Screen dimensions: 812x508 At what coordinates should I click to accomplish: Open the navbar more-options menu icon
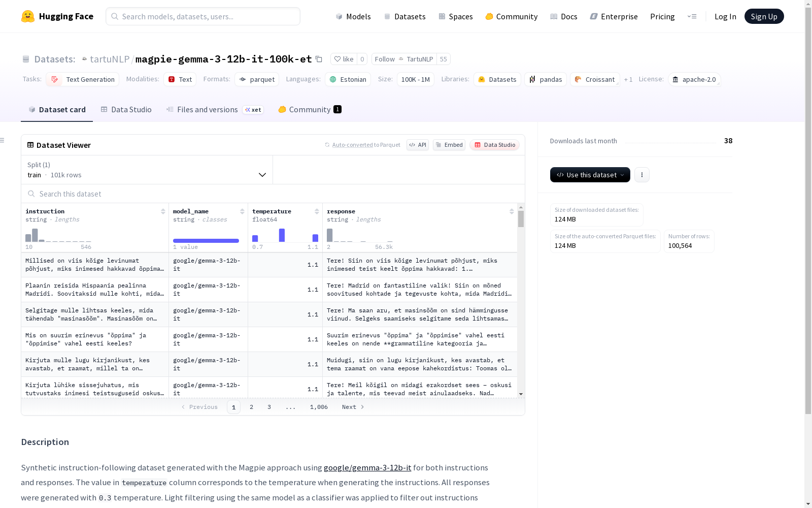click(x=692, y=16)
